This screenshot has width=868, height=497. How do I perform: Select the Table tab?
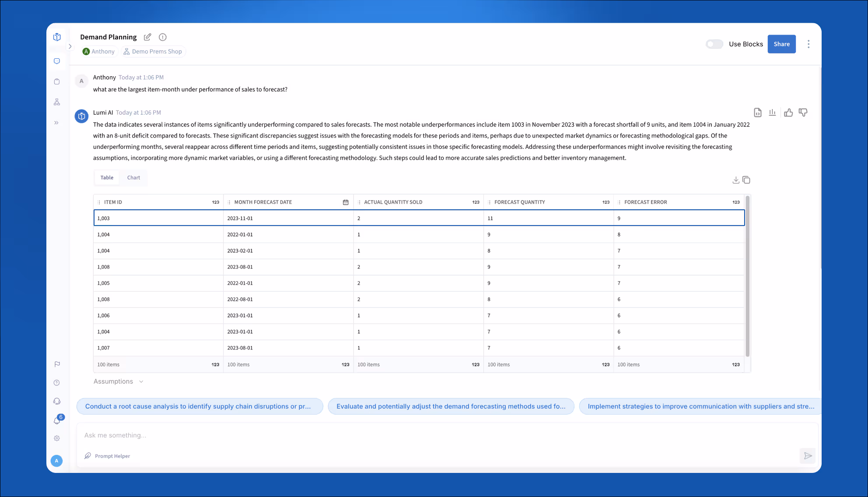click(x=107, y=178)
